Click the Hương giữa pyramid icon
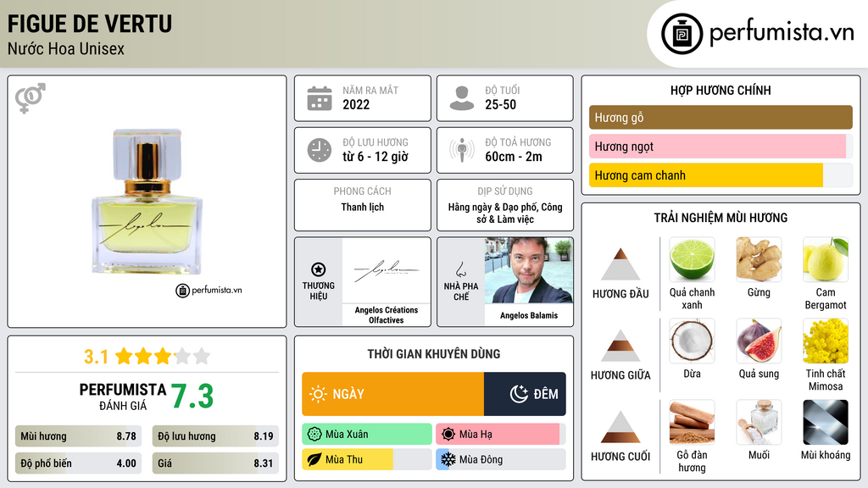 click(x=620, y=346)
